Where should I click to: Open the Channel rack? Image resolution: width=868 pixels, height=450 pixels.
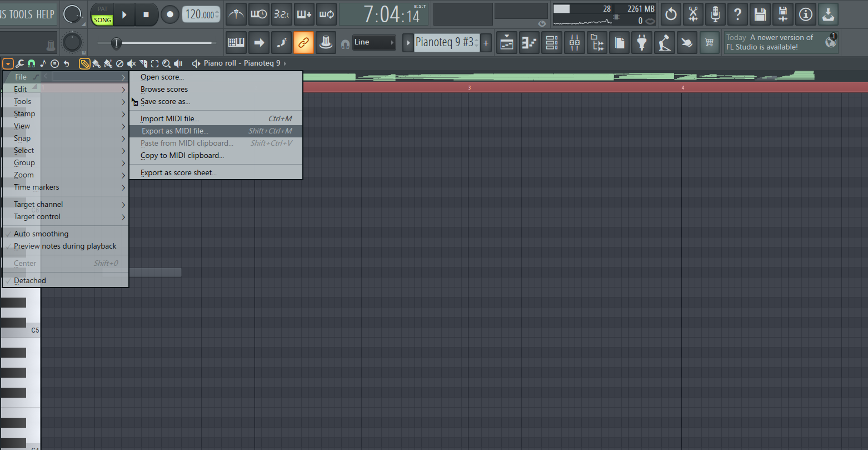[552, 42]
